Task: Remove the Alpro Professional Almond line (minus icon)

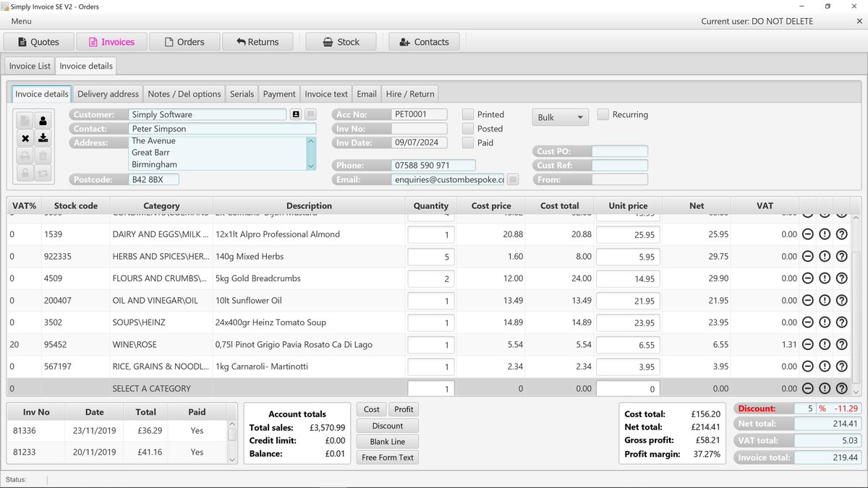Action: 808,234
